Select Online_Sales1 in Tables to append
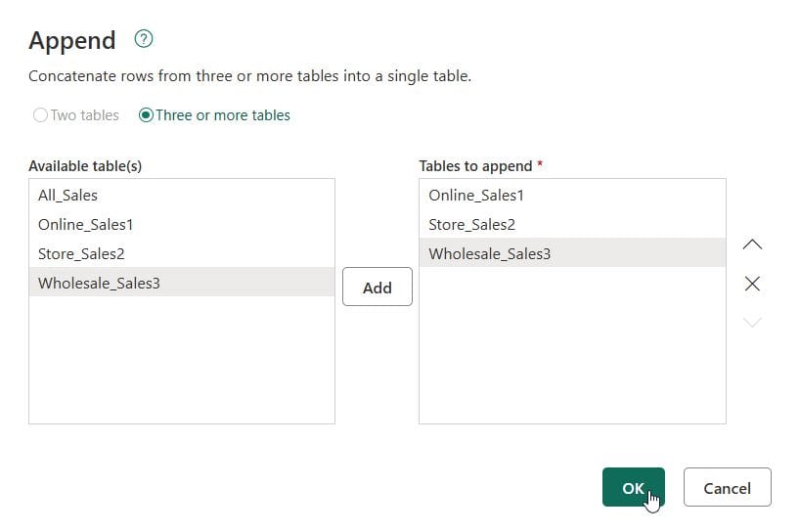This screenshot has height=532, width=800. [572, 195]
